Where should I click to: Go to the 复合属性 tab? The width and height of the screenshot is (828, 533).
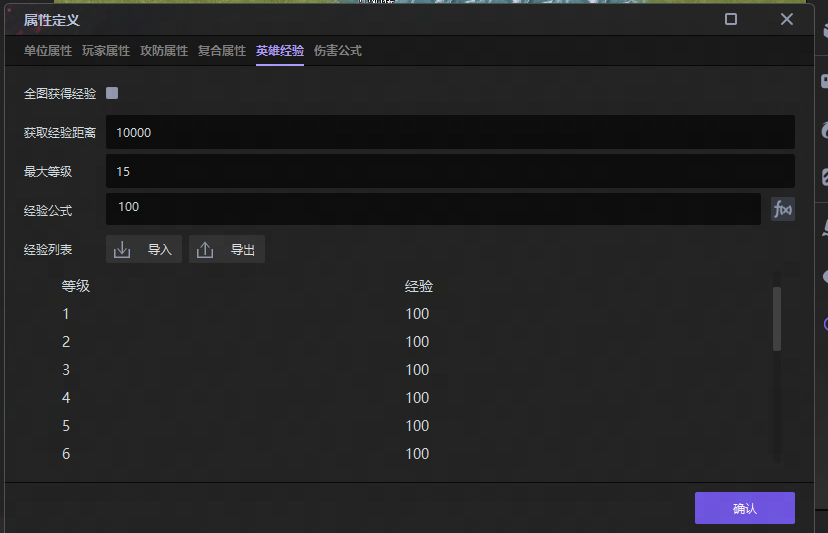pyautogui.click(x=222, y=51)
